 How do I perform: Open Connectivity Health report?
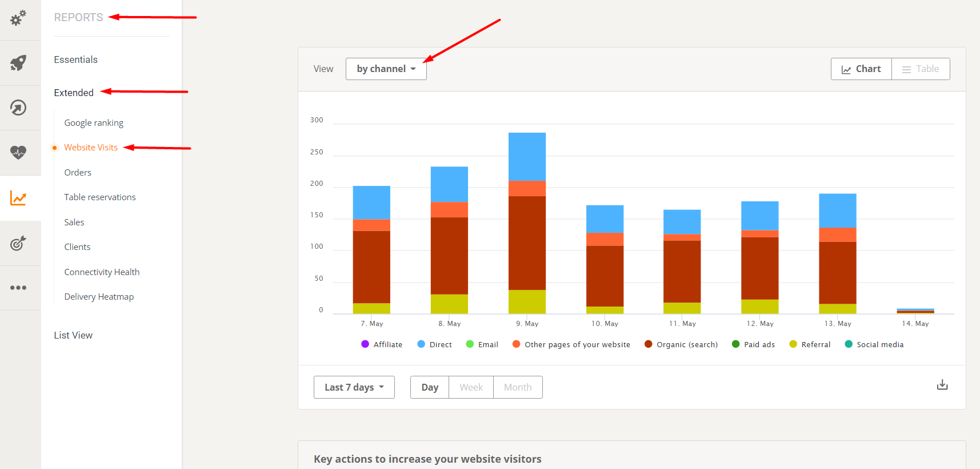coord(102,272)
